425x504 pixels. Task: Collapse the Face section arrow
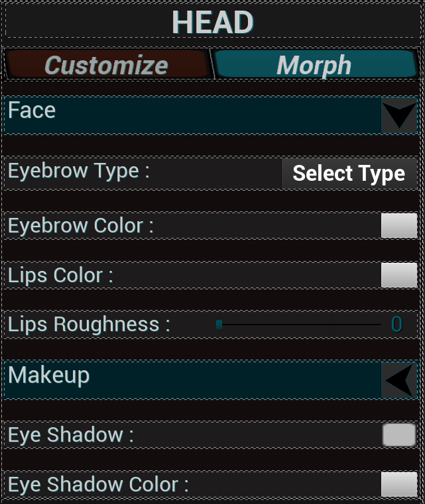pyautogui.click(x=399, y=115)
